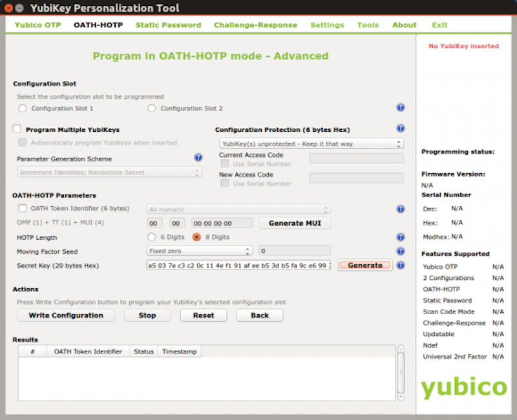Image resolution: width=517 pixels, height=420 pixels.
Task: Click the Write Configuration button
Action: tap(66, 315)
